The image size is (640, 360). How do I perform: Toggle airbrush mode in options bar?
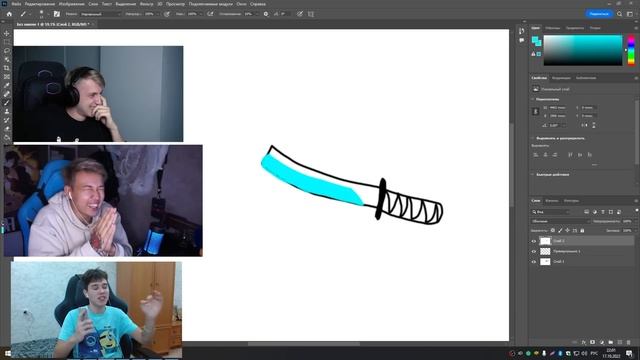[210, 14]
